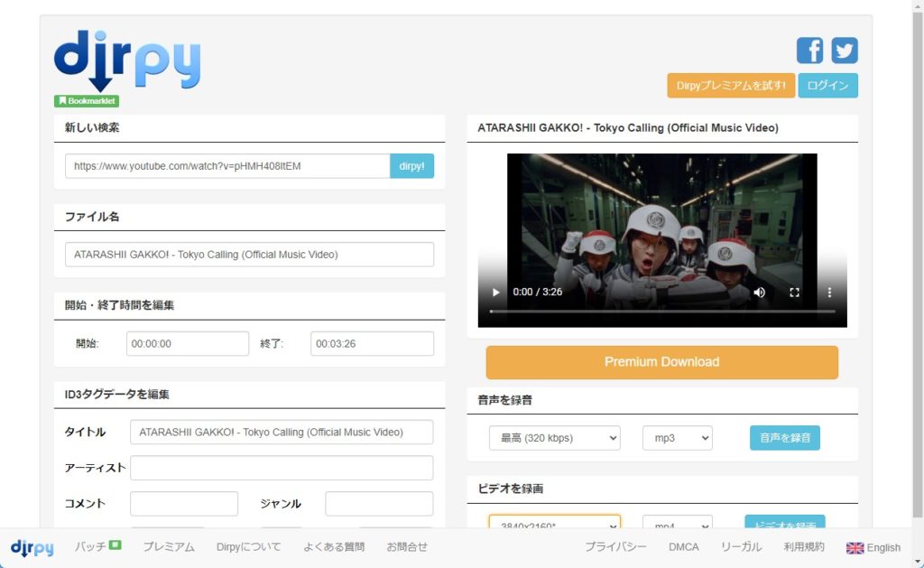This screenshot has width=924, height=568.
Task: Play the video preview
Action: click(495, 293)
